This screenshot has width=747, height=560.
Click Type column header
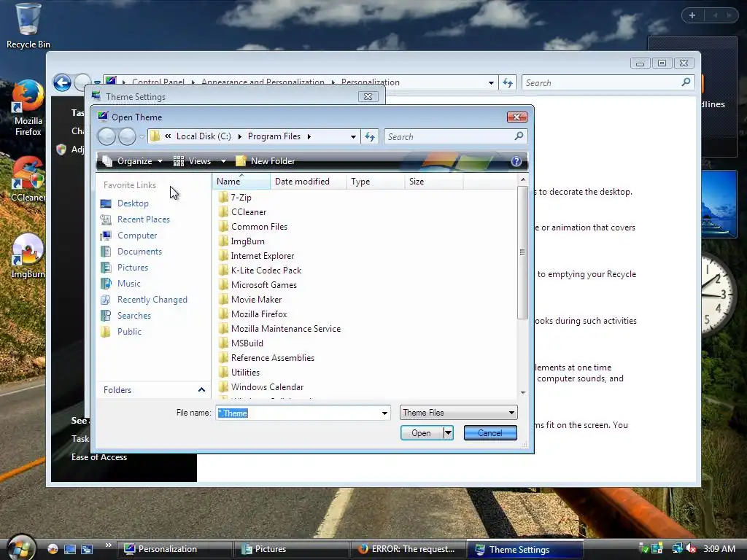pos(376,182)
